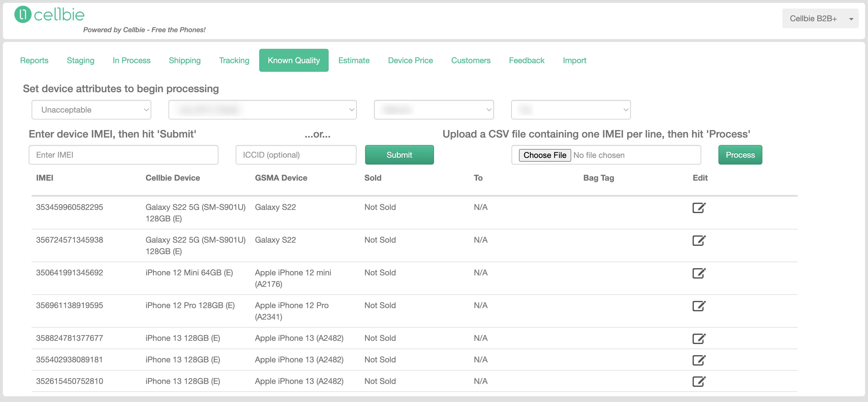Open the Import tab
Viewport: 868px width, 402px height.
click(x=575, y=60)
